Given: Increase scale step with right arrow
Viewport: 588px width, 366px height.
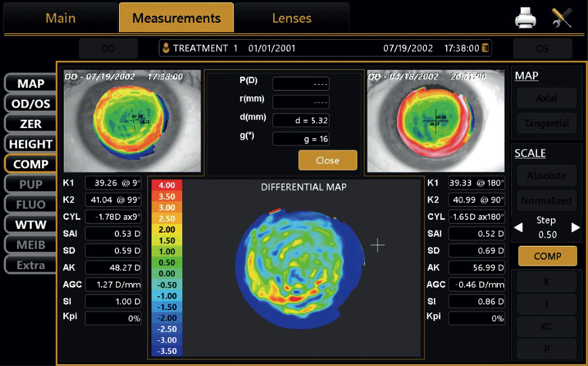Looking at the screenshot, I should click(x=575, y=228).
